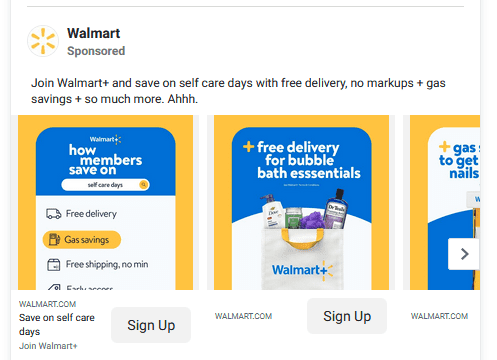The width and height of the screenshot is (497, 360).
Task: Open the first card's WALMART.COM link
Action: point(47,304)
